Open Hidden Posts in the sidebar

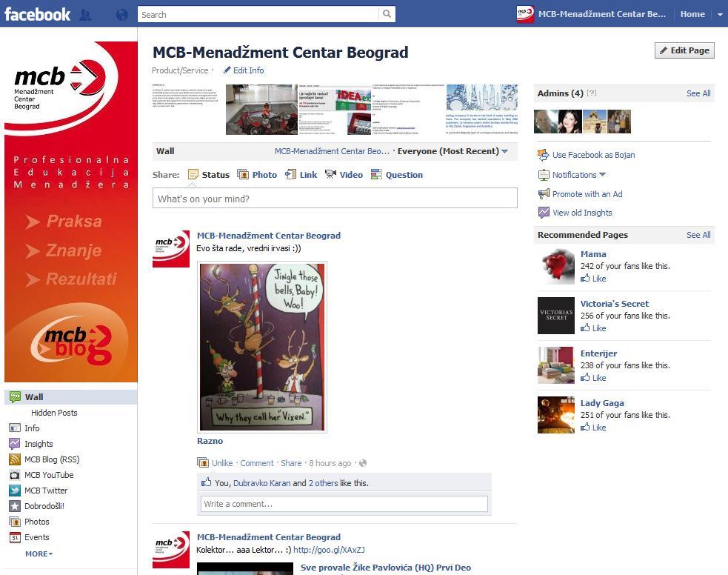54,413
